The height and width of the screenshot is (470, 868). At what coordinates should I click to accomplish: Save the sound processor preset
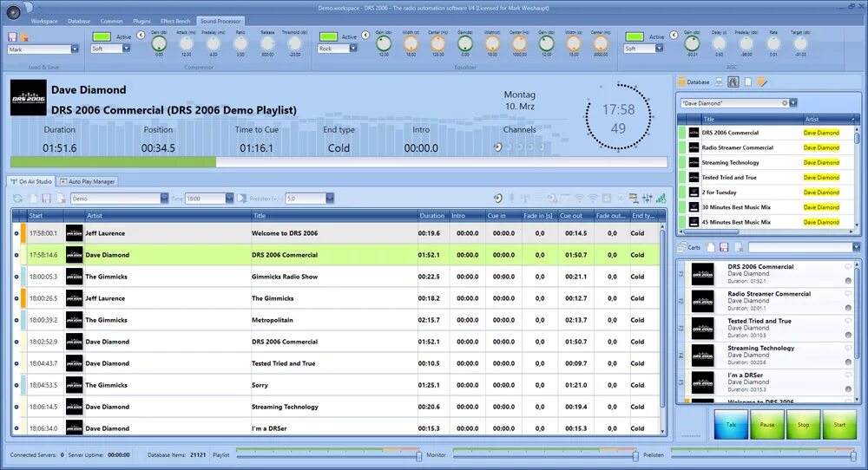pyautogui.click(x=12, y=37)
